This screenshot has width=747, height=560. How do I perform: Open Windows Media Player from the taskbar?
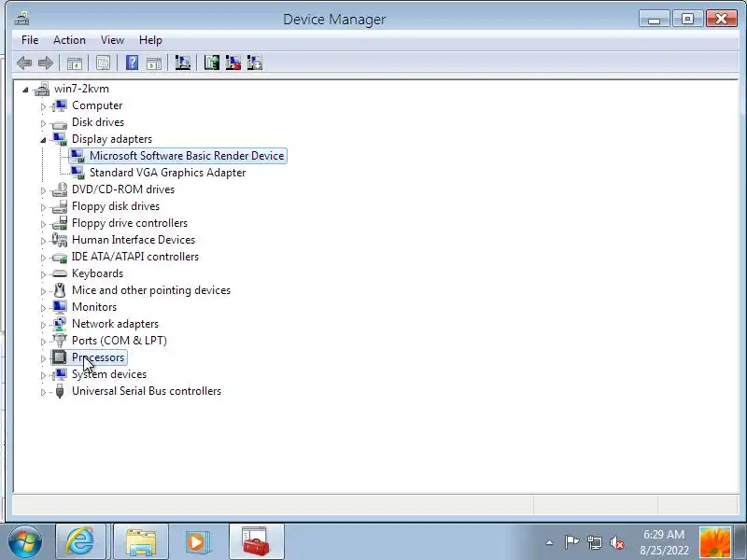196,541
